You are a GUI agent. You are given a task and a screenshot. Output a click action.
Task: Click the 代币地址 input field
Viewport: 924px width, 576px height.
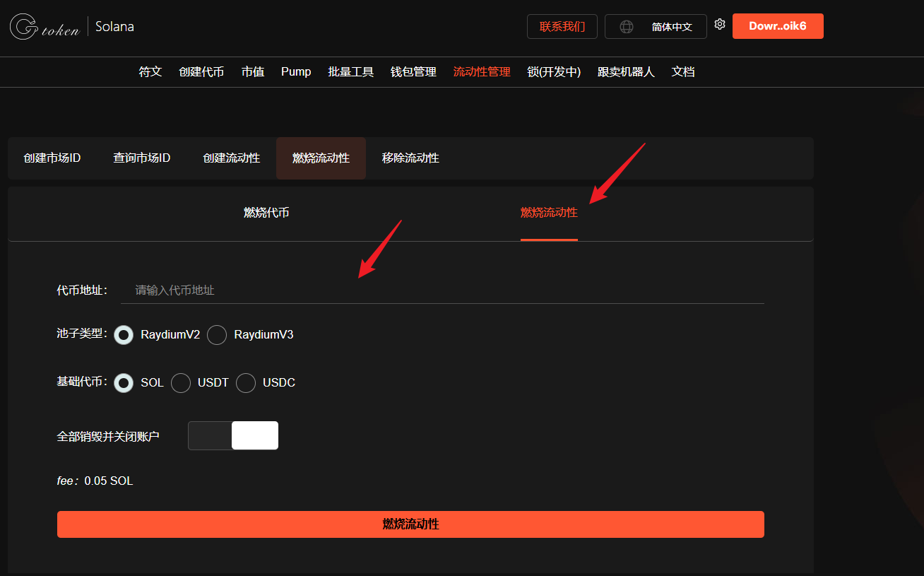(x=442, y=290)
